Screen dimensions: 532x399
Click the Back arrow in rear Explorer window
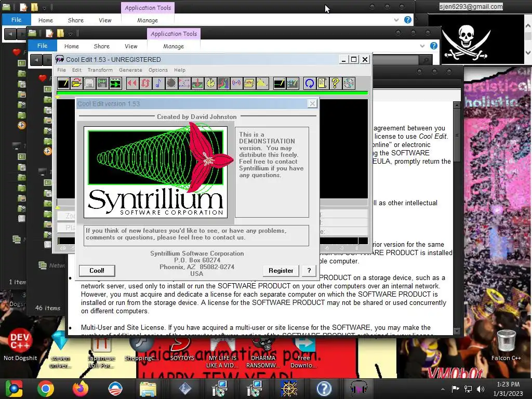10,34
